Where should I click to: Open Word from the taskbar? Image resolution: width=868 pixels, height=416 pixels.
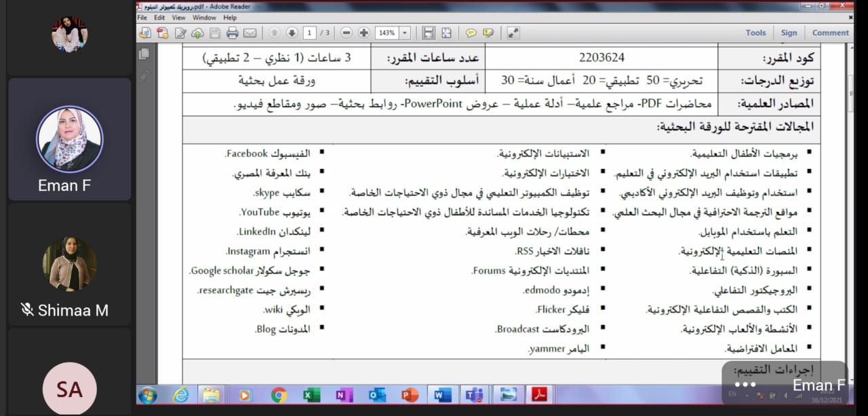441,394
